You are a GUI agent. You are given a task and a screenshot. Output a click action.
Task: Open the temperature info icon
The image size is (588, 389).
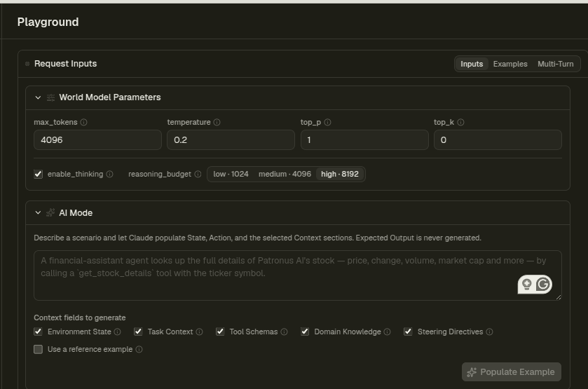pos(217,122)
